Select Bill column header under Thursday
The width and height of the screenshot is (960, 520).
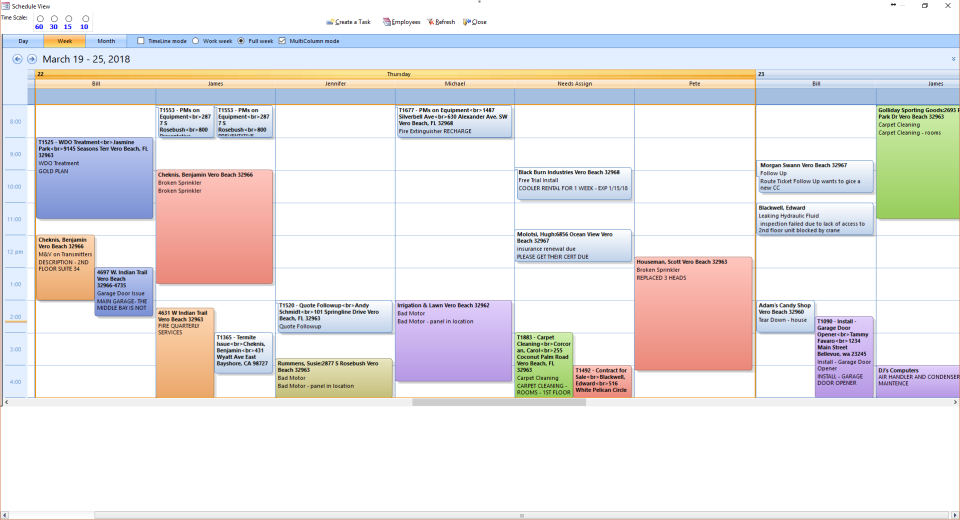[96, 84]
